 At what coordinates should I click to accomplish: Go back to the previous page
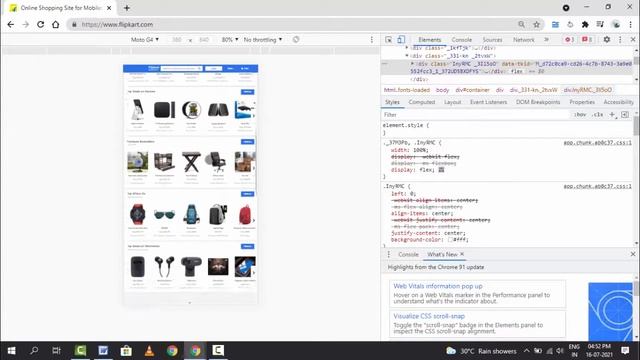click(11, 24)
